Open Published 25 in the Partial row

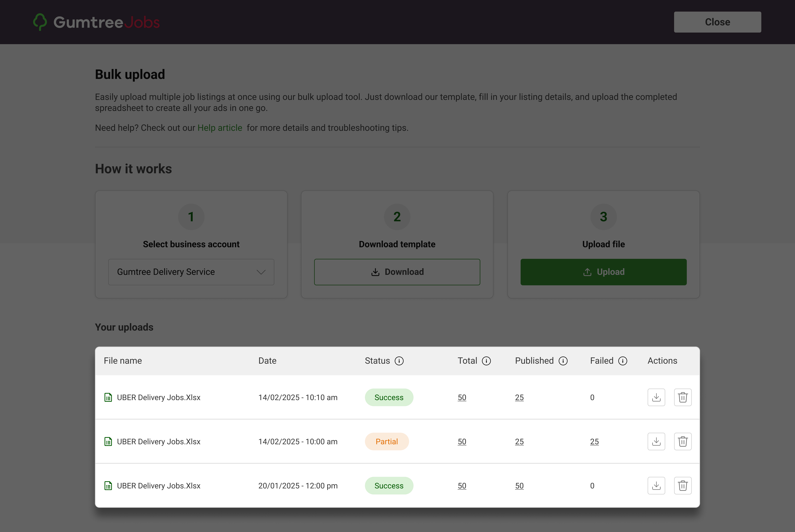pos(519,441)
